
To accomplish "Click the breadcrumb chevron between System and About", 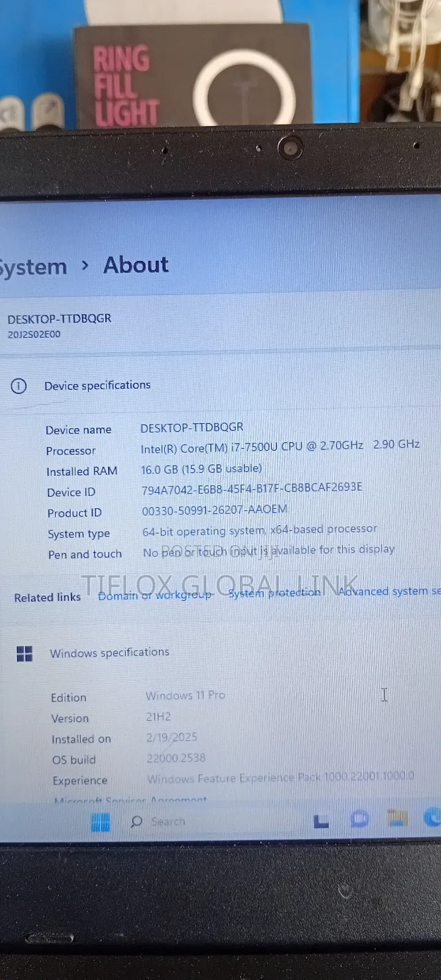I will pyautogui.click(x=85, y=265).
